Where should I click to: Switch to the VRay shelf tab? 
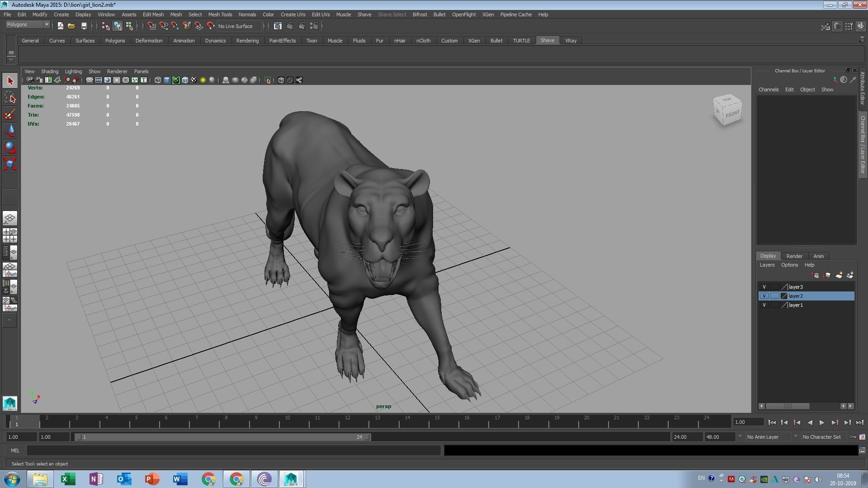pyautogui.click(x=571, y=41)
